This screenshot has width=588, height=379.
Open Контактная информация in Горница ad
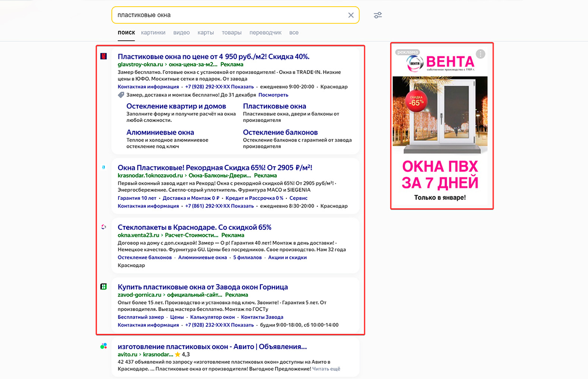148,325
